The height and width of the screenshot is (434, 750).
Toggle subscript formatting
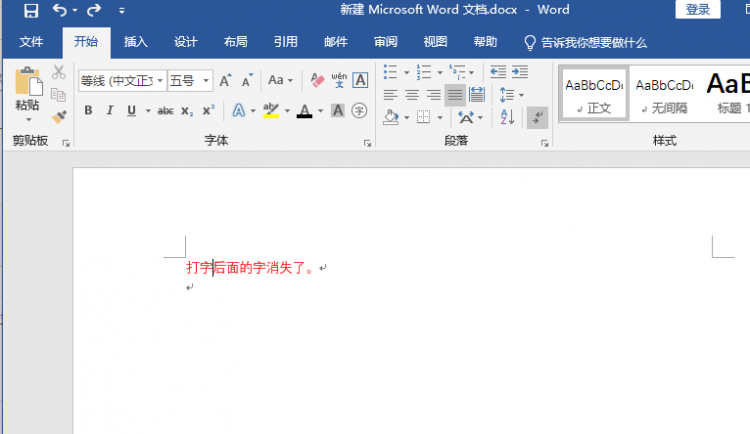click(x=187, y=111)
